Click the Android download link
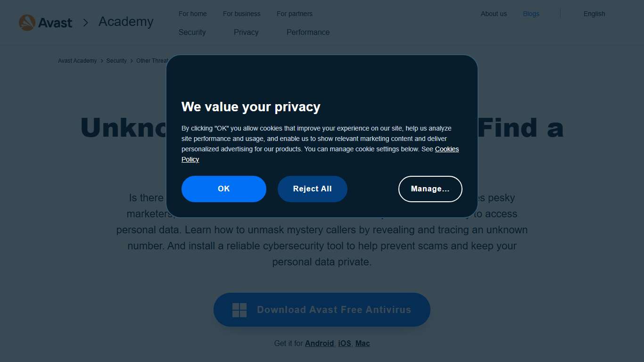This screenshot has height=362, width=644. coord(319,343)
